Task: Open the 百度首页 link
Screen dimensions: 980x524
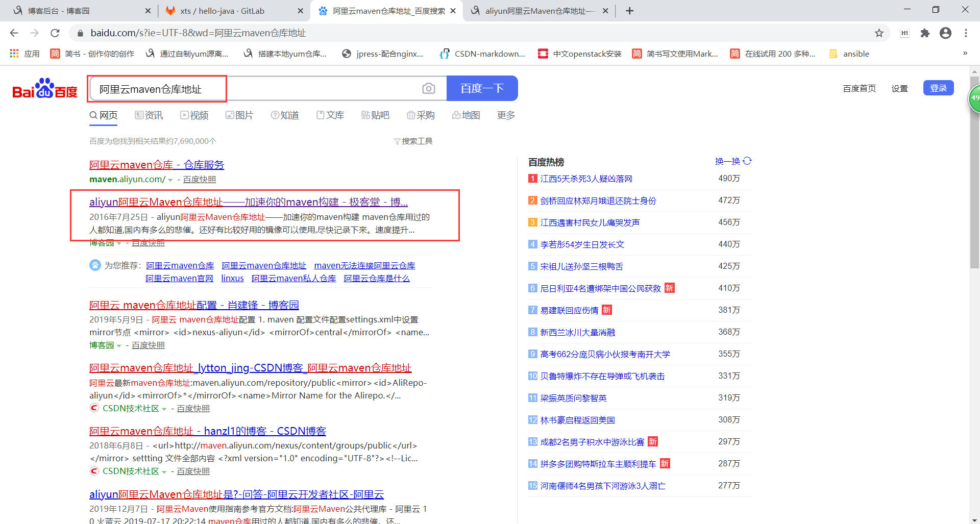Action: click(859, 89)
